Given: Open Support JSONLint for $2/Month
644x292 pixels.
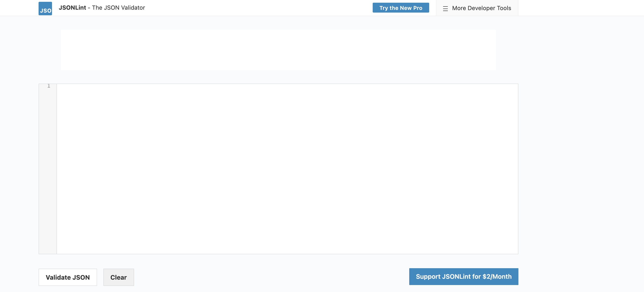Looking at the screenshot, I should tap(463, 277).
